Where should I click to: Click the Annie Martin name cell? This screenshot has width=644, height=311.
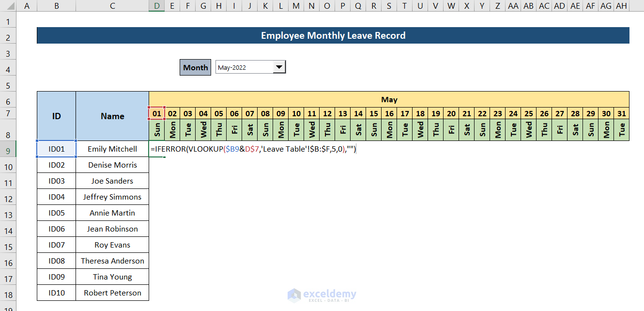112,213
